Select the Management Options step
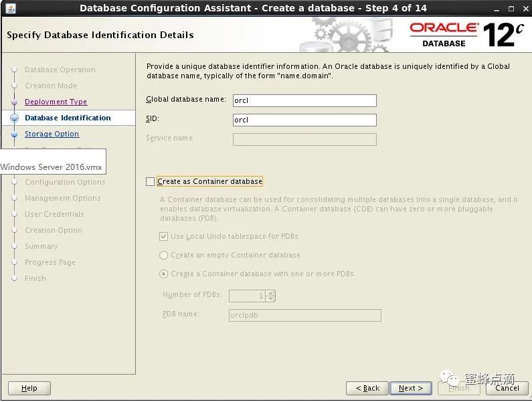 tap(63, 198)
